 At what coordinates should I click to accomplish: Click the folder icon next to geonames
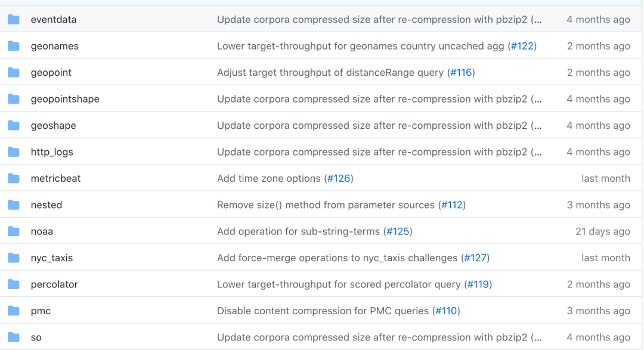coord(14,46)
